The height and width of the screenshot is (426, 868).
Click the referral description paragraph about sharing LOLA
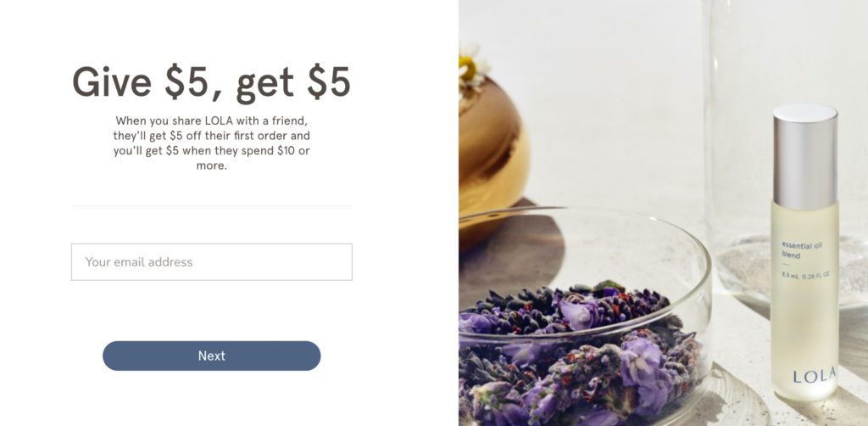click(x=211, y=143)
